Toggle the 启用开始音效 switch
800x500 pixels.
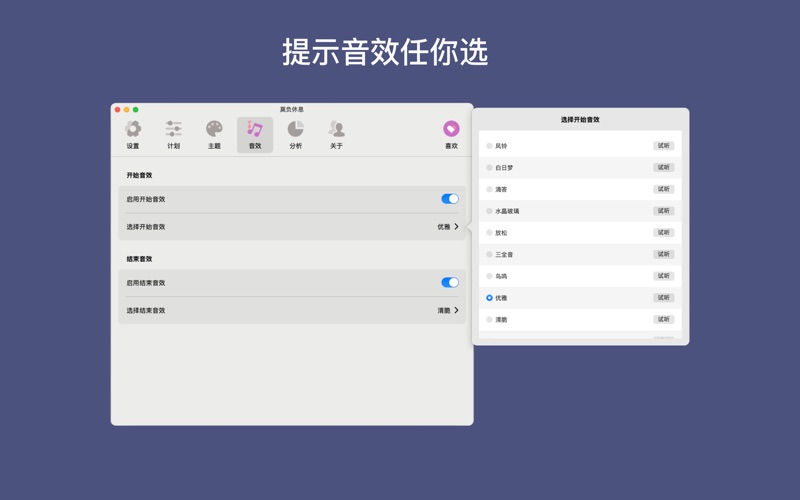[450, 199]
